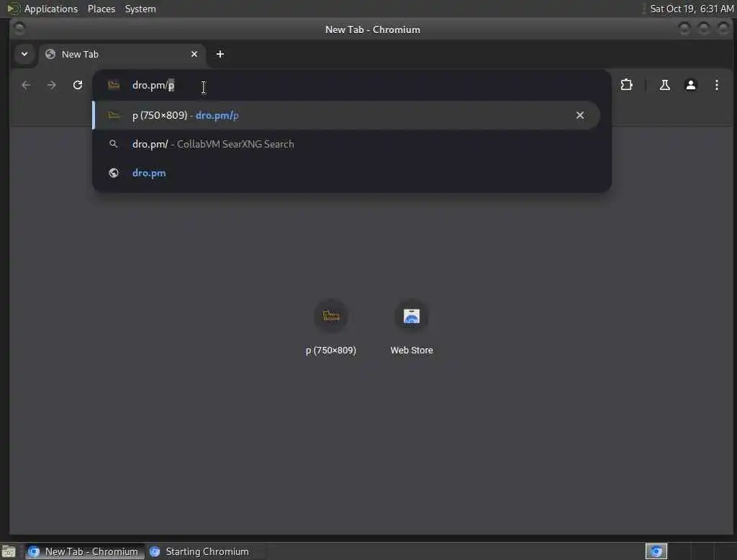Open the three-dot Chromium menu
Viewport: 737px width, 560px height.
tap(716, 85)
